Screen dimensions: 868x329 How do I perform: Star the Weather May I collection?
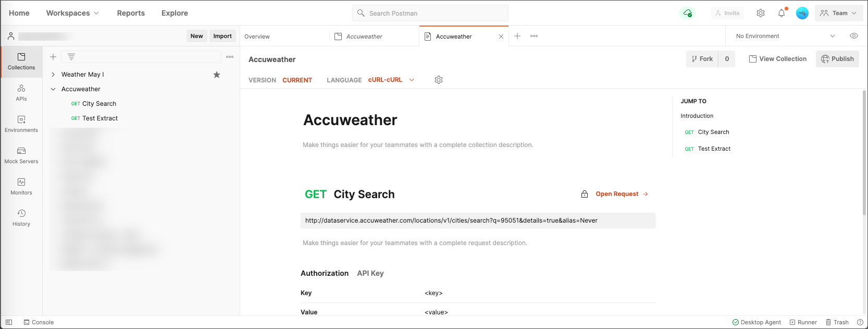pos(217,75)
